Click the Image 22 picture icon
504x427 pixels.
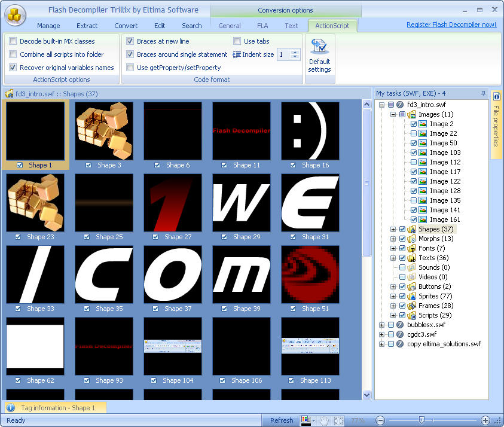(x=423, y=133)
